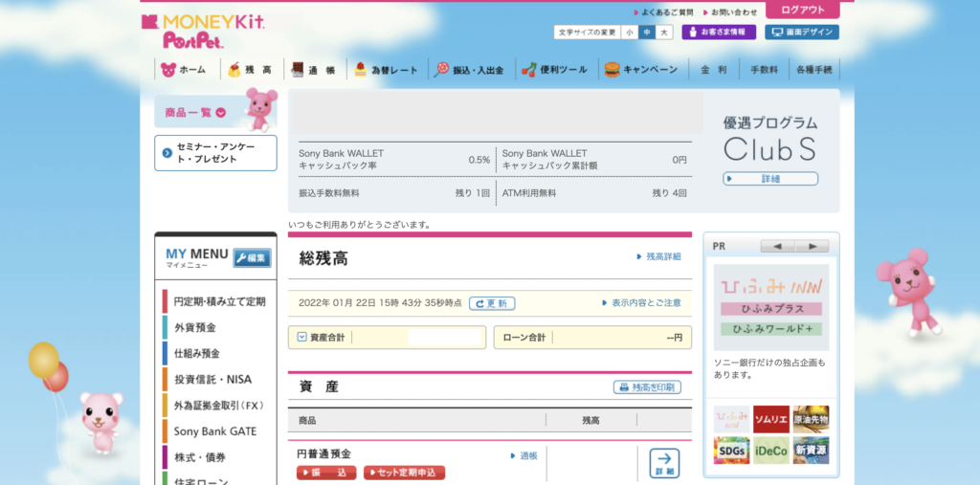Select 株式・債券 in MY MENU
Image resolution: width=980 pixels, height=485 pixels.
pyautogui.click(x=215, y=457)
